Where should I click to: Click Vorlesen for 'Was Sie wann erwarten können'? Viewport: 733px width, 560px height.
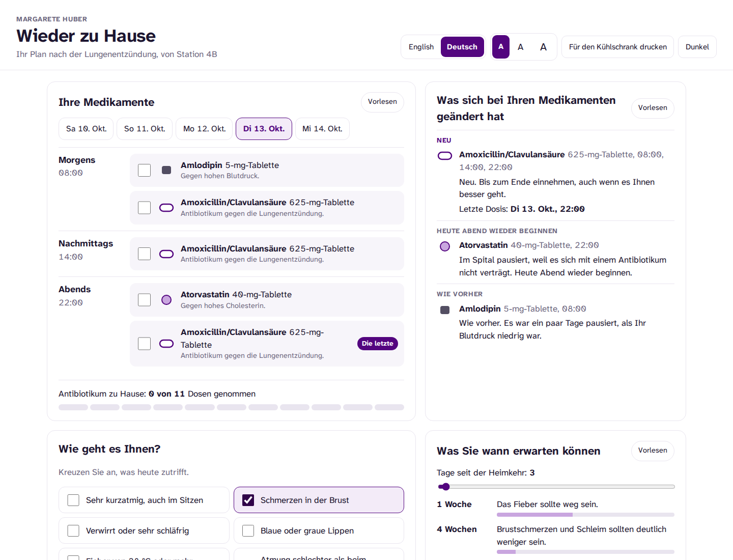pyautogui.click(x=653, y=451)
